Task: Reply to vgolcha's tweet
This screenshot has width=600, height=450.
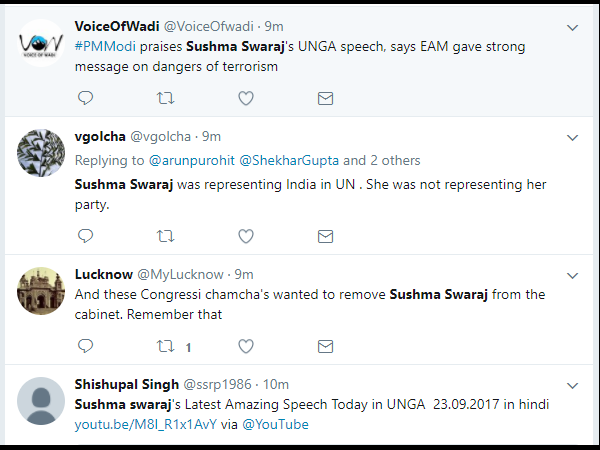Action: pos(86,236)
